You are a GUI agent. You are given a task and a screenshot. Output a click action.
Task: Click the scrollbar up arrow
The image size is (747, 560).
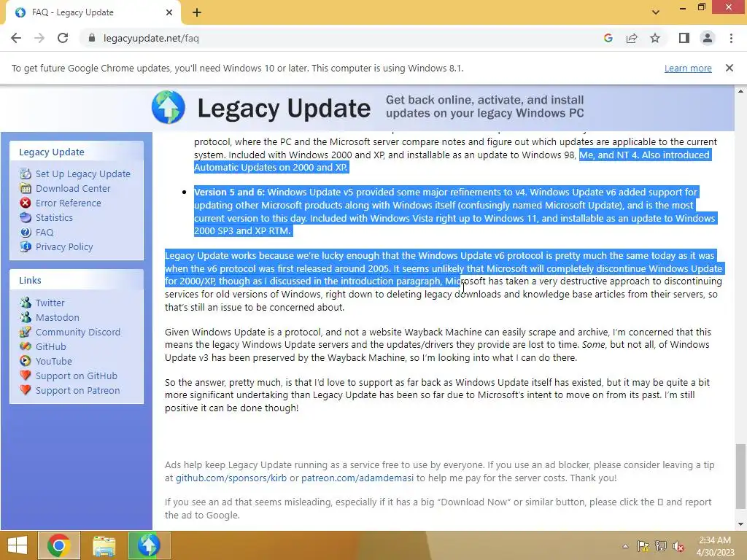740,91
